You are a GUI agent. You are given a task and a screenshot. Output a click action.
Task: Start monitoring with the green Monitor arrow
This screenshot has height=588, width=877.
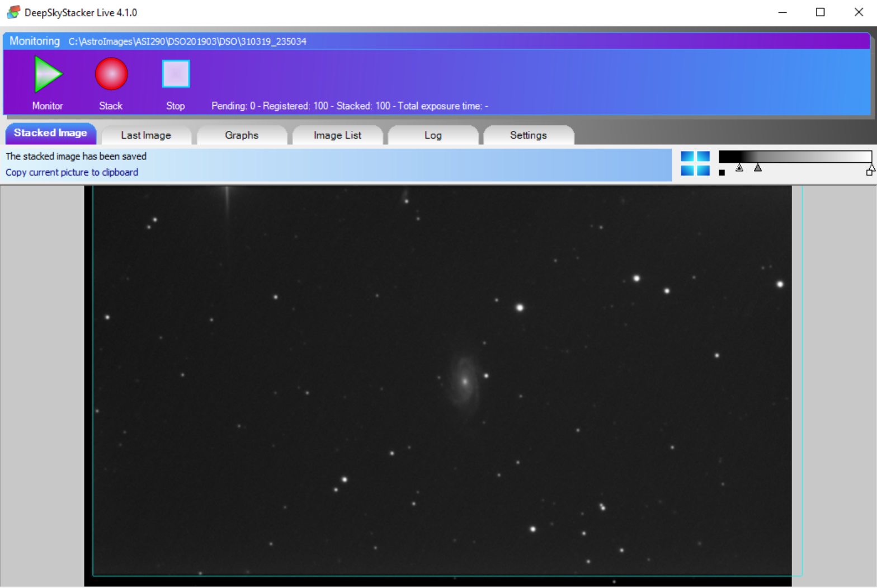[48, 74]
